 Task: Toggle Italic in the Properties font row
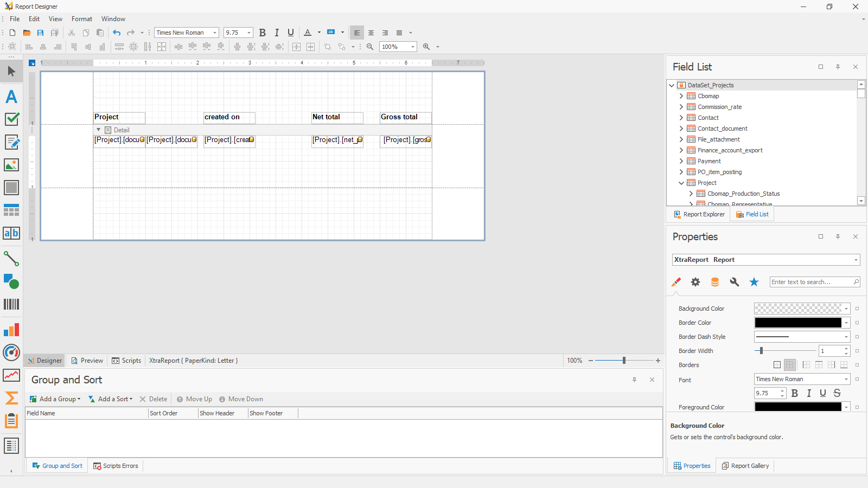pos(809,393)
